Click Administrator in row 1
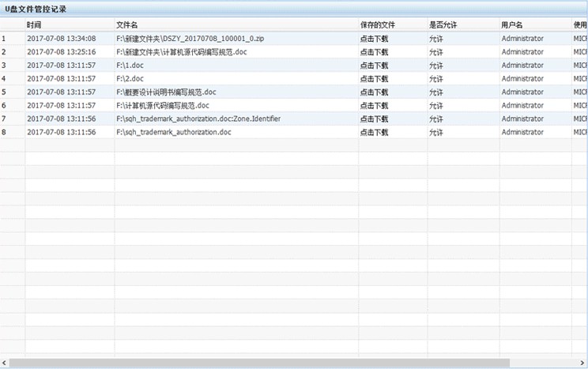The height and width of the screenshot is (369, 588). [x=522, y=39]
